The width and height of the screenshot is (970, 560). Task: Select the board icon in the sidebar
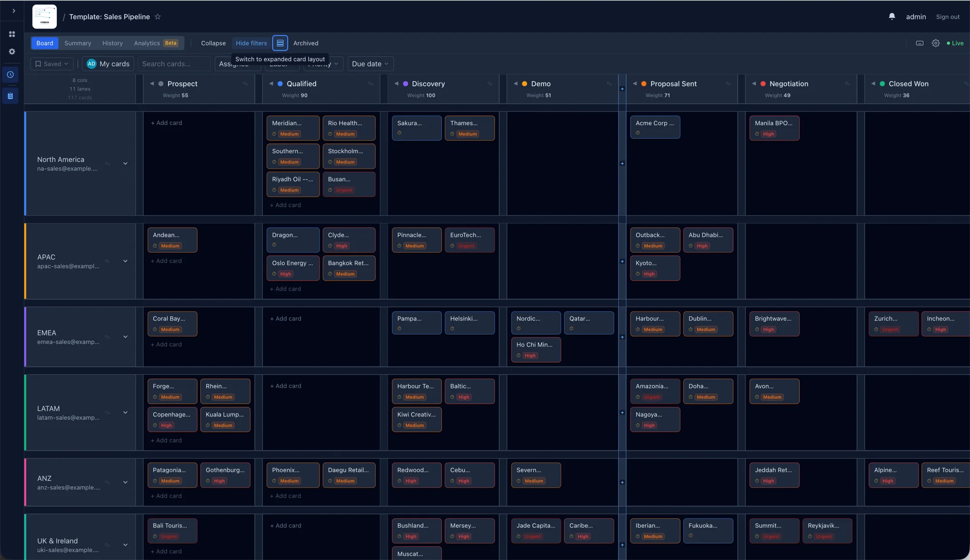[x=10, y=96]
